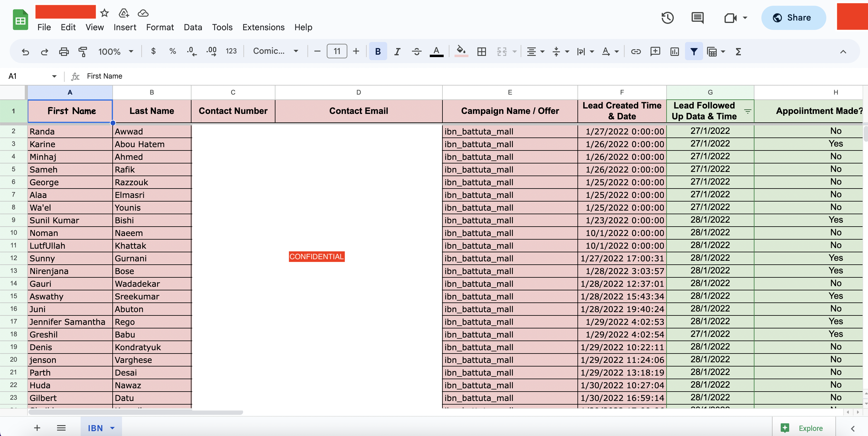Open version history clock icon
This screenshot has height=436, width=868.
click(x=667, y=18)
